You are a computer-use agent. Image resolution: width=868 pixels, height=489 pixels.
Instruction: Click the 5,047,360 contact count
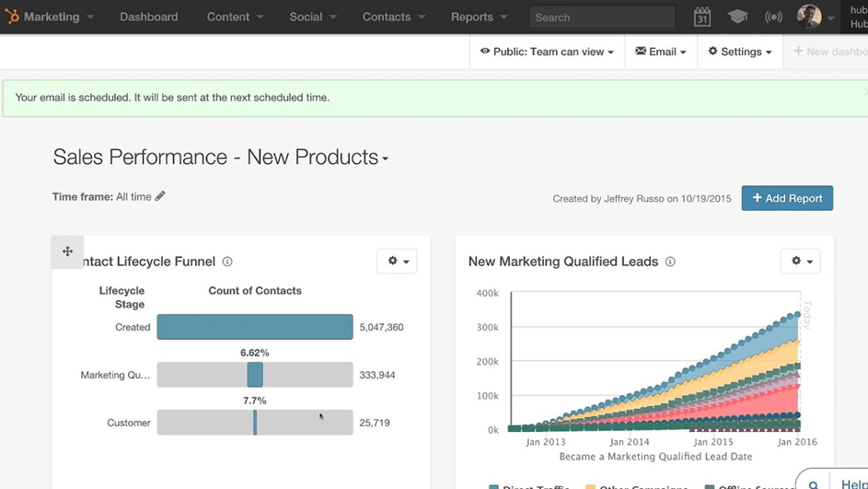pos(381,327)
